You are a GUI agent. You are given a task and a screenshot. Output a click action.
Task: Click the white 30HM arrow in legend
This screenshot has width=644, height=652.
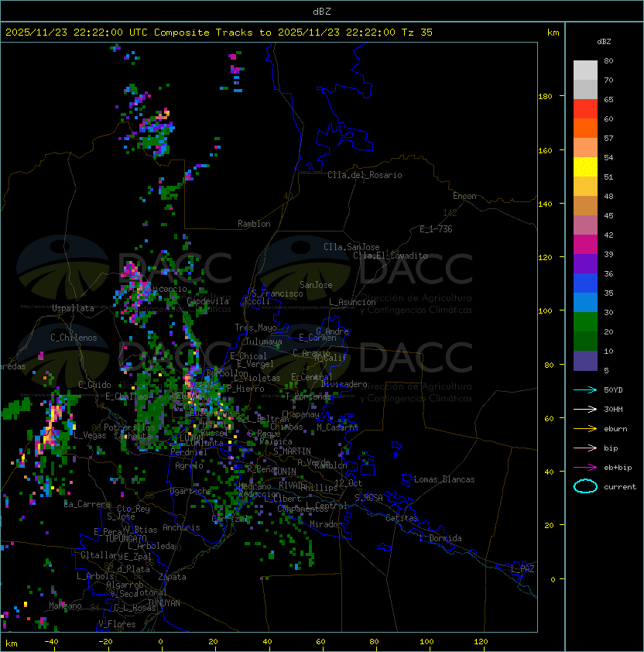click(x=585, y=409)
